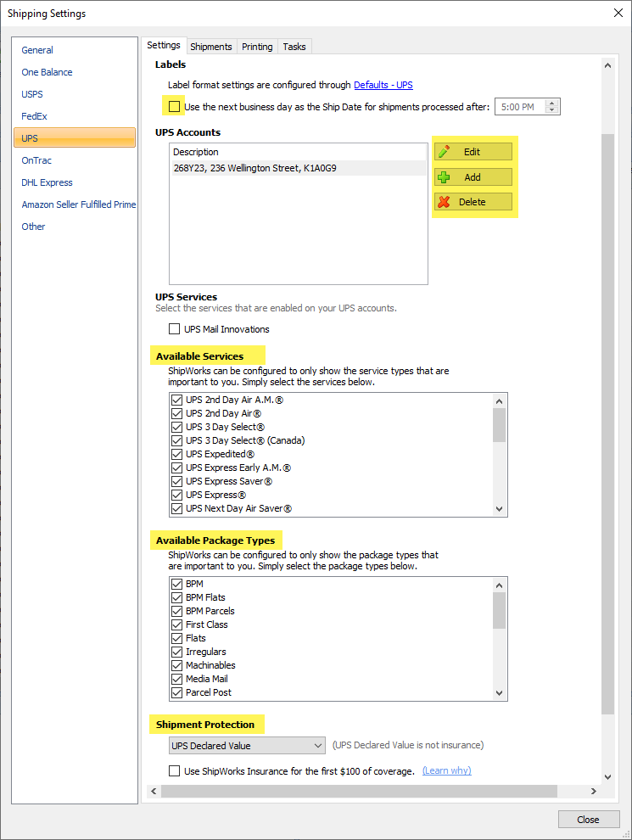
Task: Click the green pencil Edit icon
Action: [x=444, y=152]
